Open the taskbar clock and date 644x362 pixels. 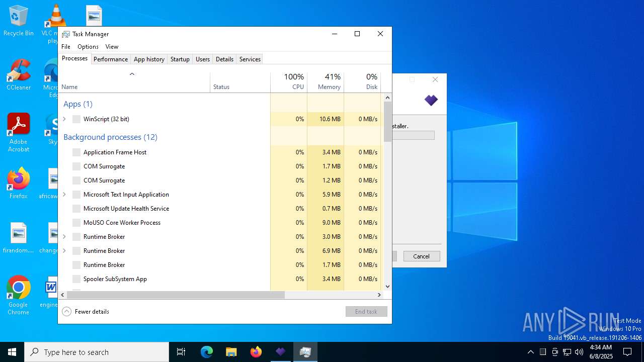(x=601, y=352)
